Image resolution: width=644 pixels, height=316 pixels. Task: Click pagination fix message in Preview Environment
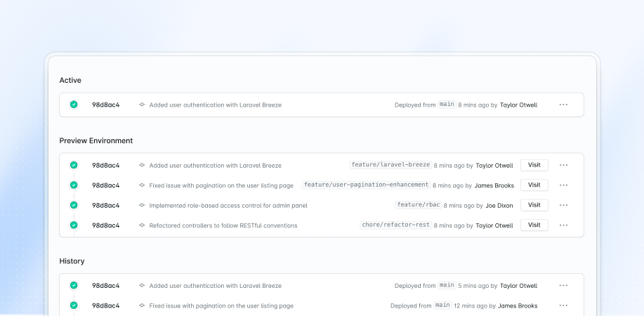[x=221, y=185]
